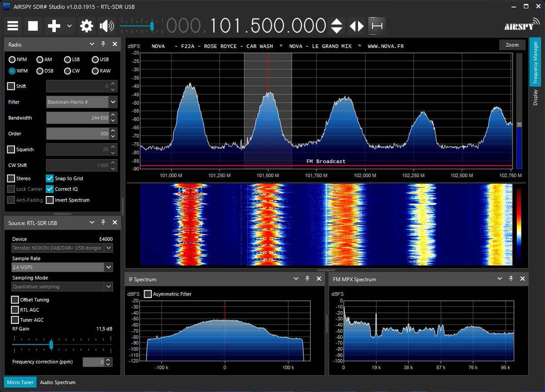545x392 pixels.
Task: Click the Order value stepper arrows
Action: [x=114, y=134]
